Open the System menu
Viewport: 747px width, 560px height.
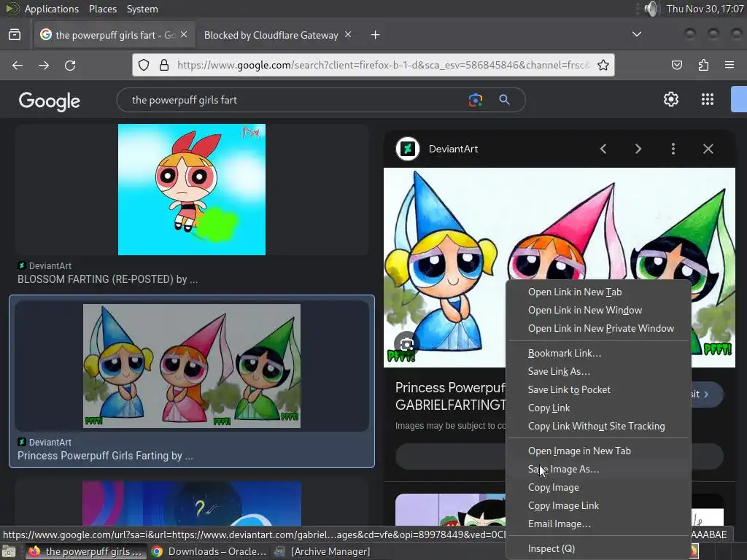click(142, 9)
